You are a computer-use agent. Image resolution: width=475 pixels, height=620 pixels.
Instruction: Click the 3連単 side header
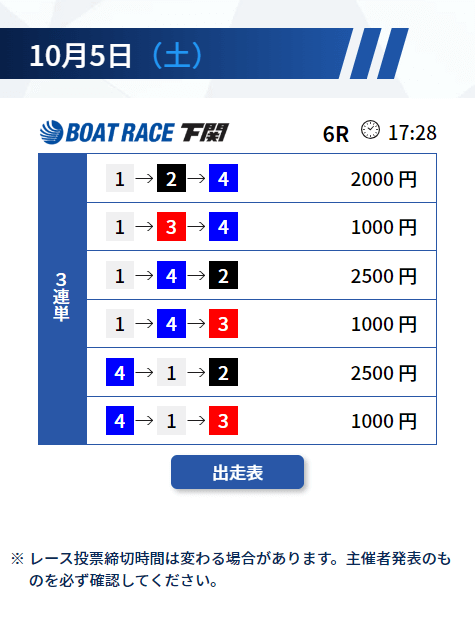[62, 299]
